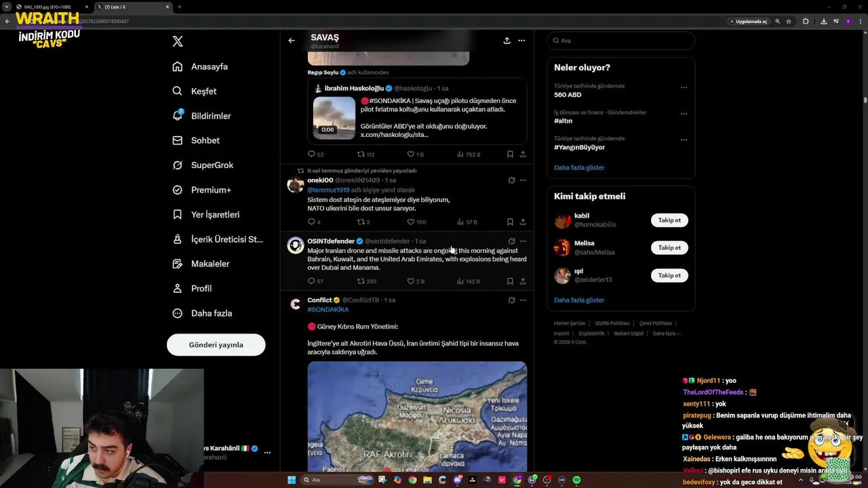Viewport: 868px width, 488px height.
Task: Open İçerik Üreticisi Studio item
Action: 217,239
